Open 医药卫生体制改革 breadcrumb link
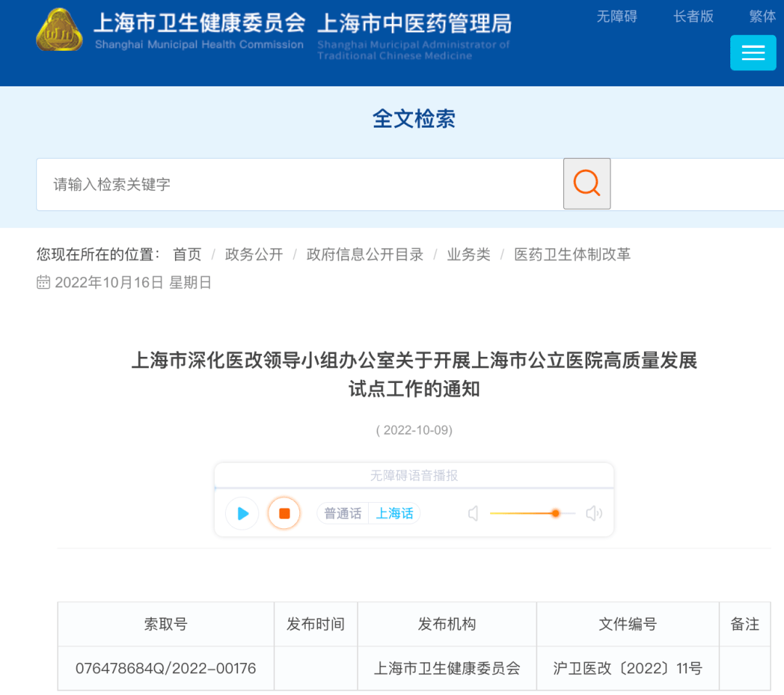 click(573, 255)
